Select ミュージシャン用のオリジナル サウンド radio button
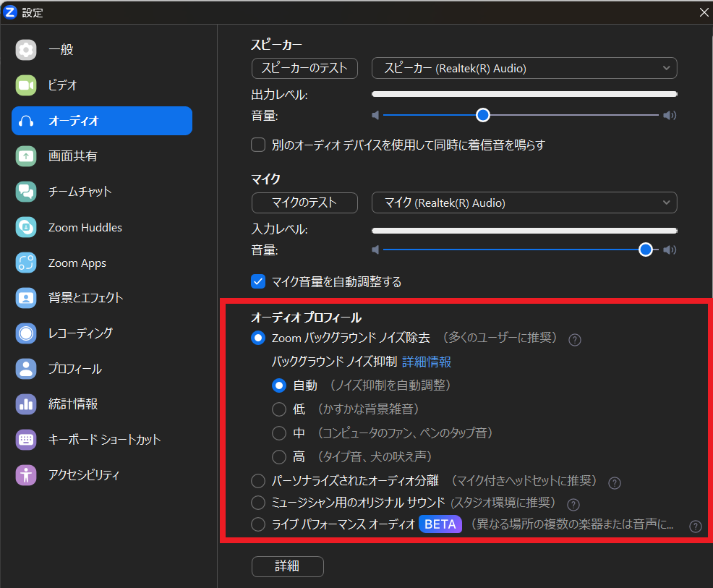 click(258, 503)
